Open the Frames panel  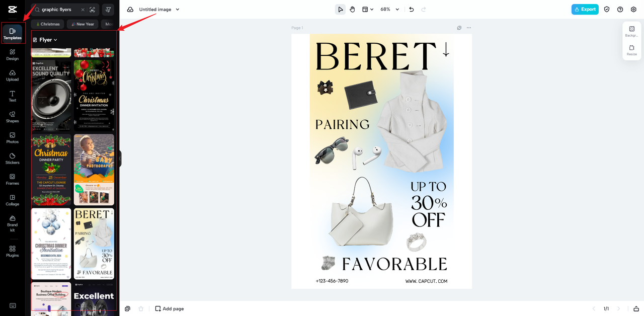coord(13,179)
